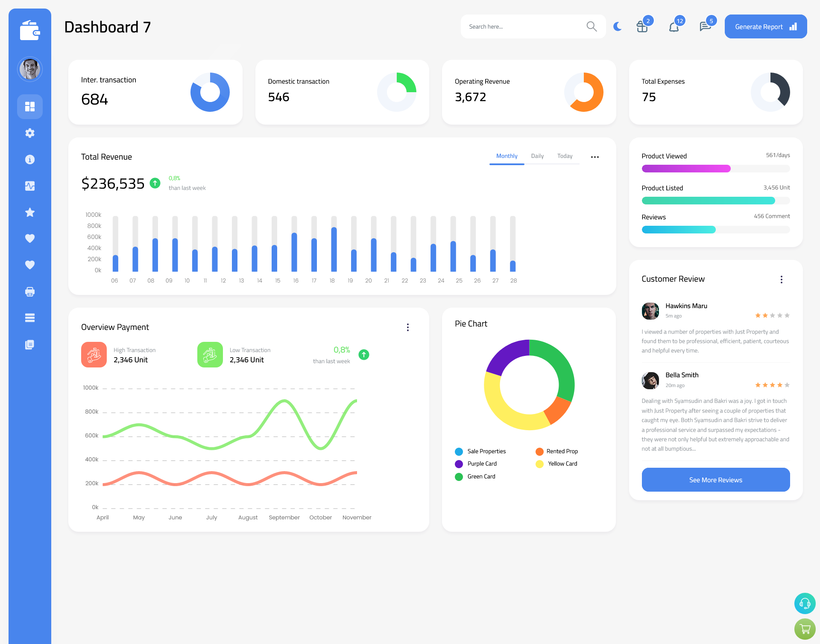This screenshot has height=644, width=820.
Task: Click the list/menu lines icon
Action: pos(29,318)
